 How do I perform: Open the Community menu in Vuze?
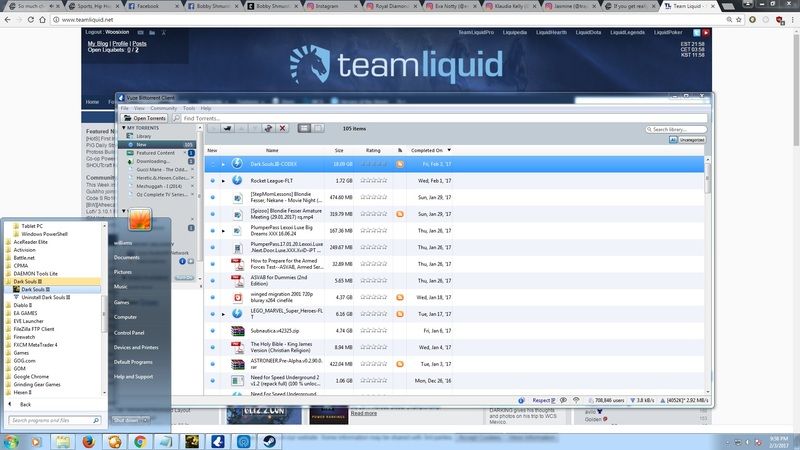(x=163, y=108)
